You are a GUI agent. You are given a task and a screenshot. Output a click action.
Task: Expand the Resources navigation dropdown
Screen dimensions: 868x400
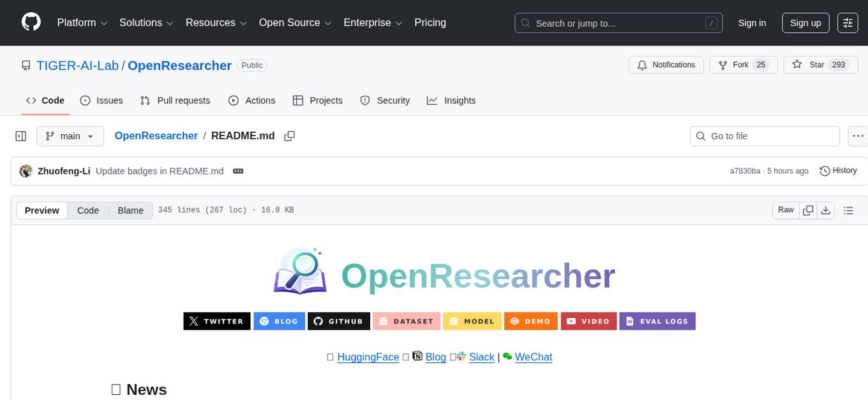[216, 22]
